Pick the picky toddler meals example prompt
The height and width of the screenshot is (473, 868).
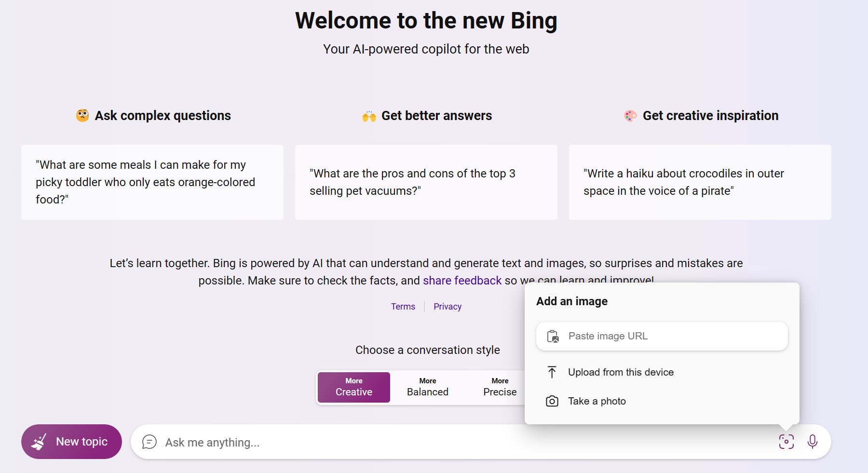(152, 182)
